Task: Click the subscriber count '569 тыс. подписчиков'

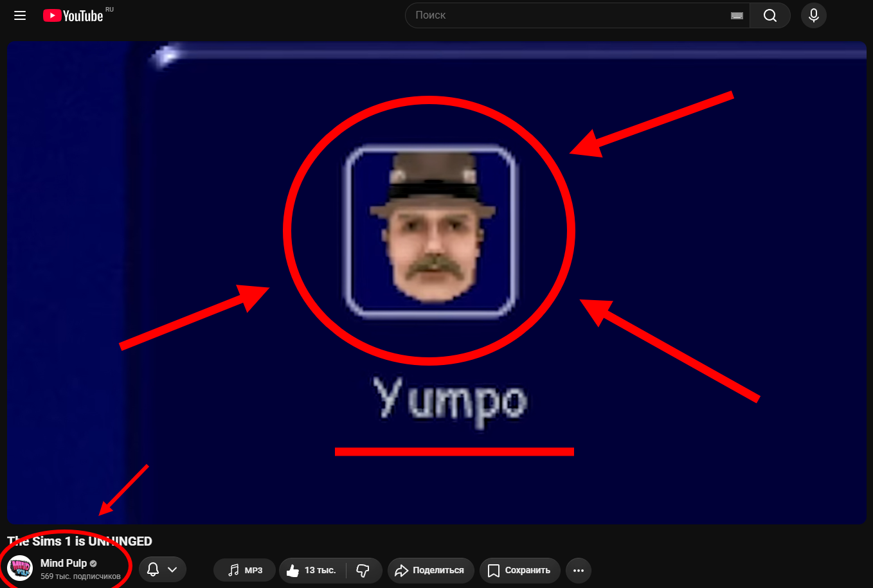Action: point(80,576)
